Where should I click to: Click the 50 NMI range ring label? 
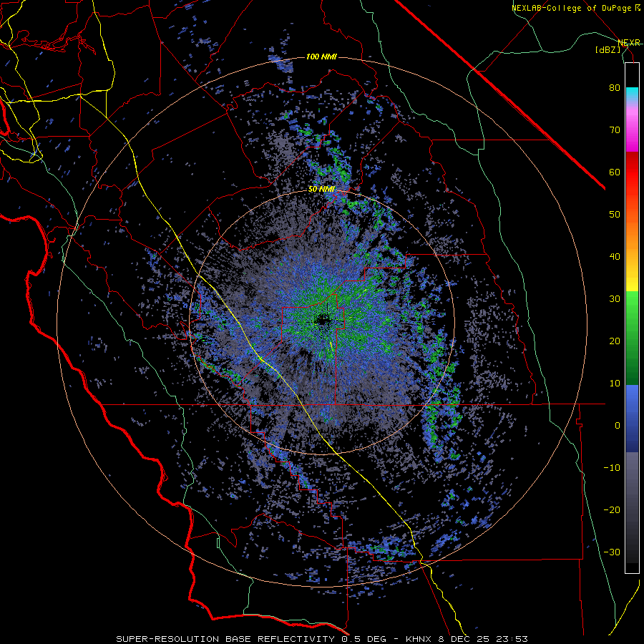click(321, 189)
